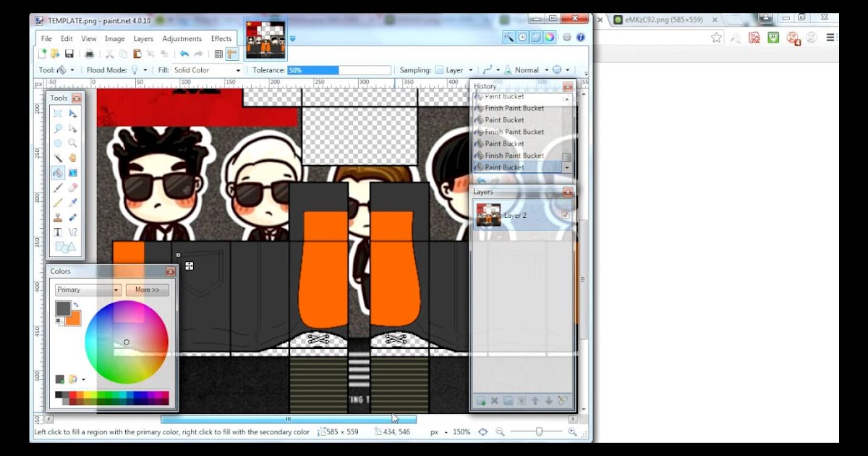Click the primary color swatch

63,308
